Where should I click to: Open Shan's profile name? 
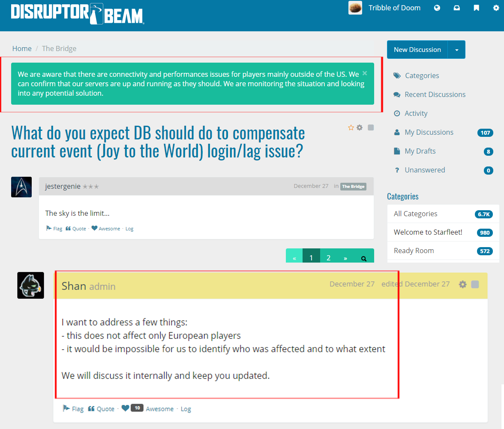tap(74, 286)
